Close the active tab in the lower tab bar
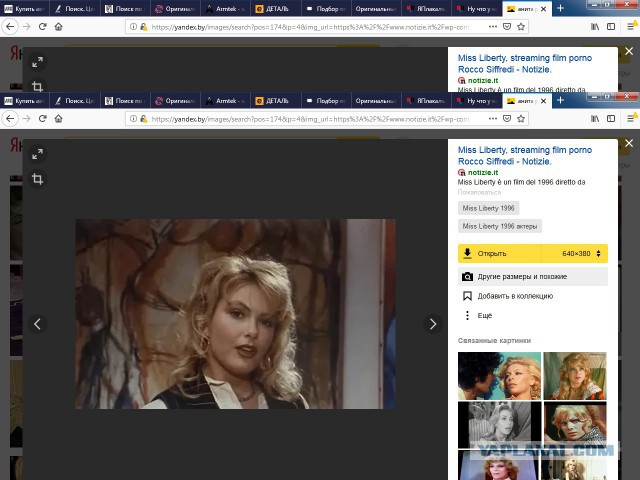640x480 pixels. tap(544, 101)
